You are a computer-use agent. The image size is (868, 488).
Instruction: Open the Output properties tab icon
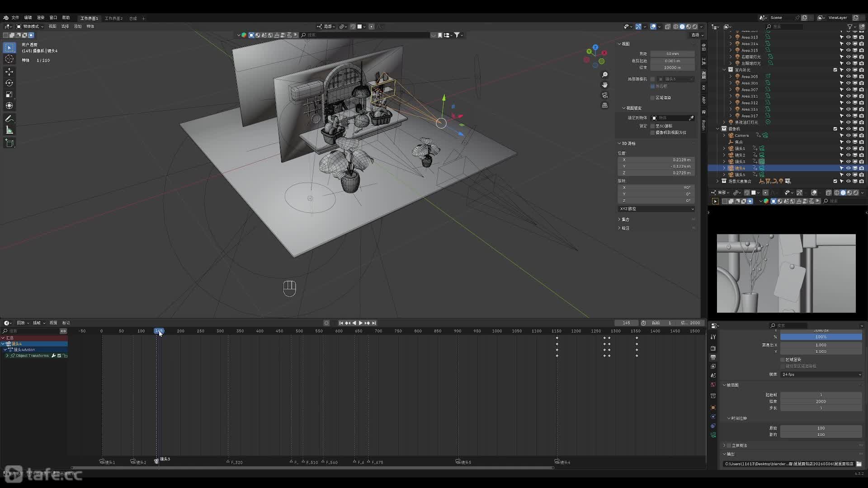tap(713, 357)
